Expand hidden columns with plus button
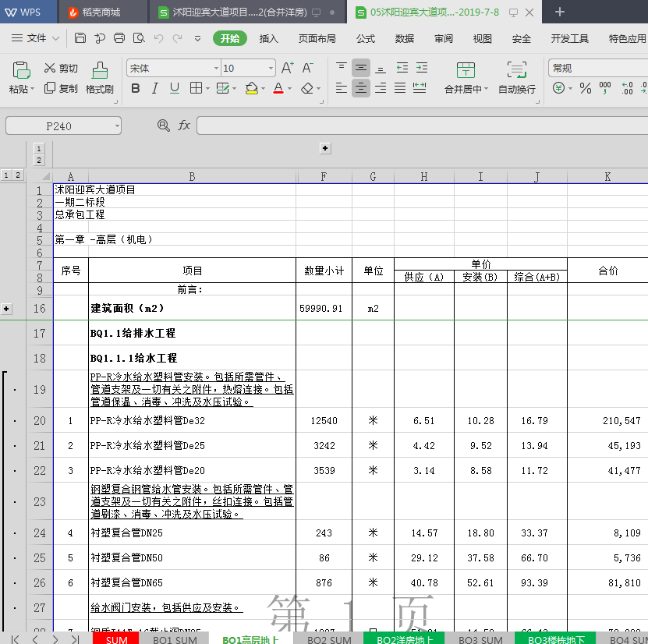Viewport: 648px width, 644px height. pos(325,148)
